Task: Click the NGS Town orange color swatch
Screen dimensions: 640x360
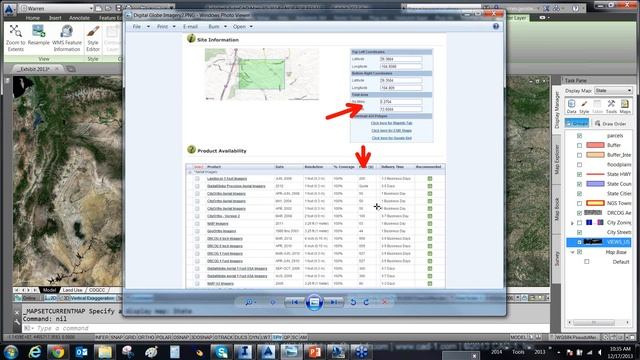Action: point(595,203)
